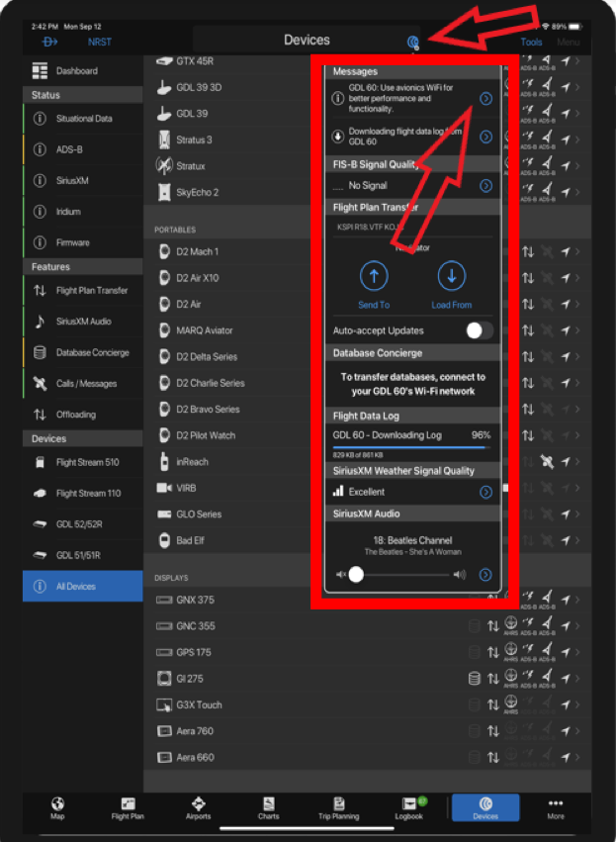
Task: Tap the Send To up-arrow button
Action: [x=374, y=276]
